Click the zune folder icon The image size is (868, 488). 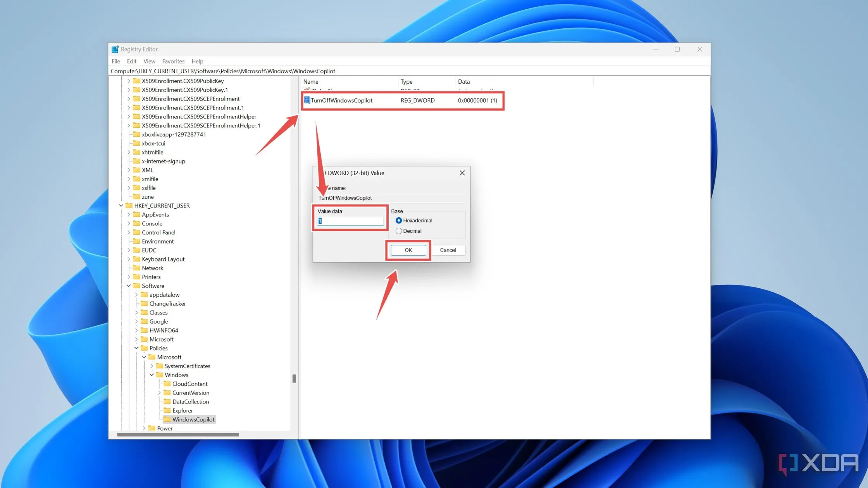pyautogui.click(x=136, y=197)
